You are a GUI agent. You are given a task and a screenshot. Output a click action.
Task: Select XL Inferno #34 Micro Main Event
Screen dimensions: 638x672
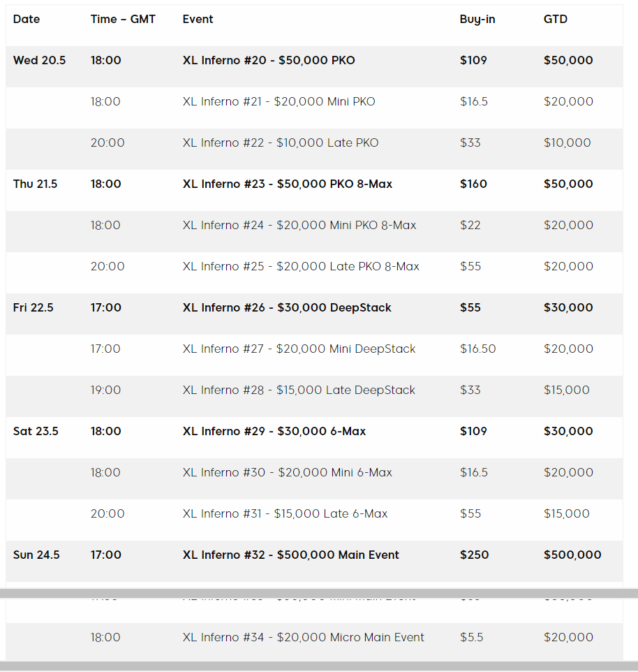click(303, 638)
